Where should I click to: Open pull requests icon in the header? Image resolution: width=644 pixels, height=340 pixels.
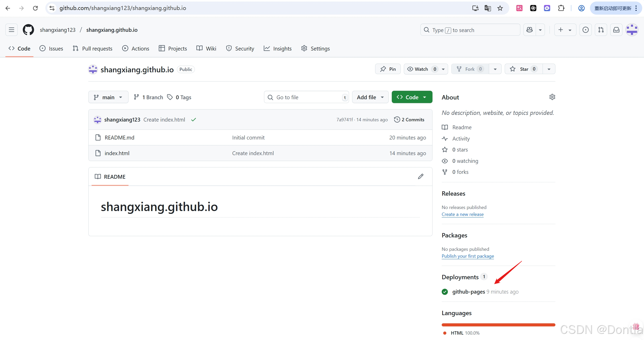[601, 30]
